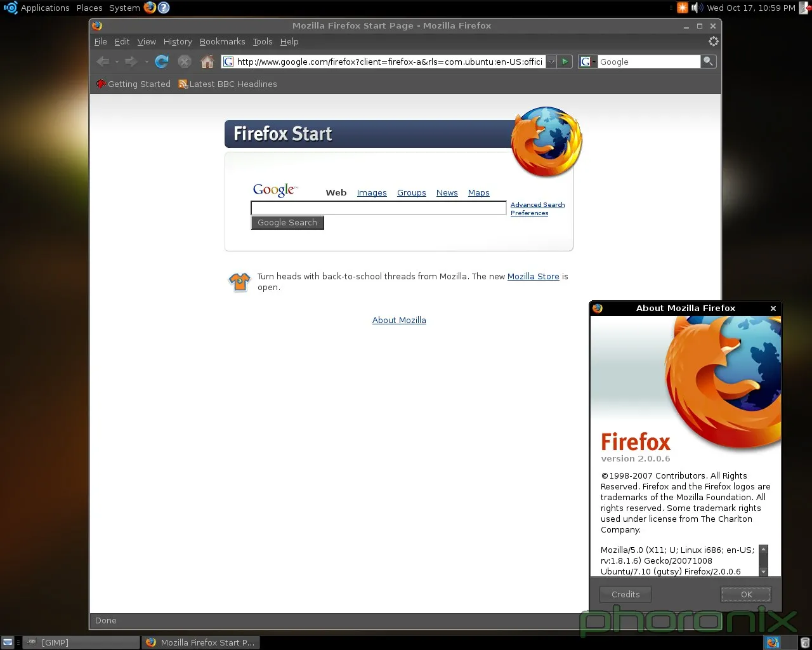Switch to the [GIMP] taskbar entry
Viewport: 812px width, 650px height.
[81, 642]
